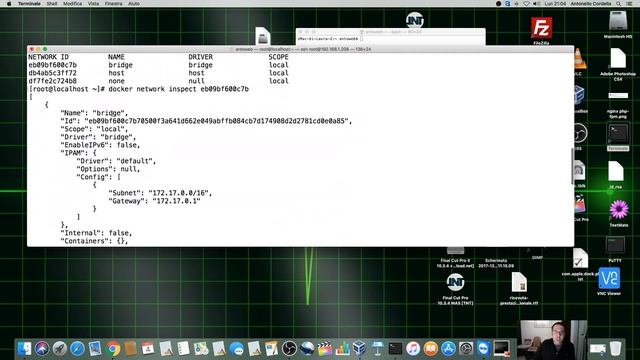640x360 pixels.
Task: Click the "EnableIPv6": false line
Action: pos(100,145)
